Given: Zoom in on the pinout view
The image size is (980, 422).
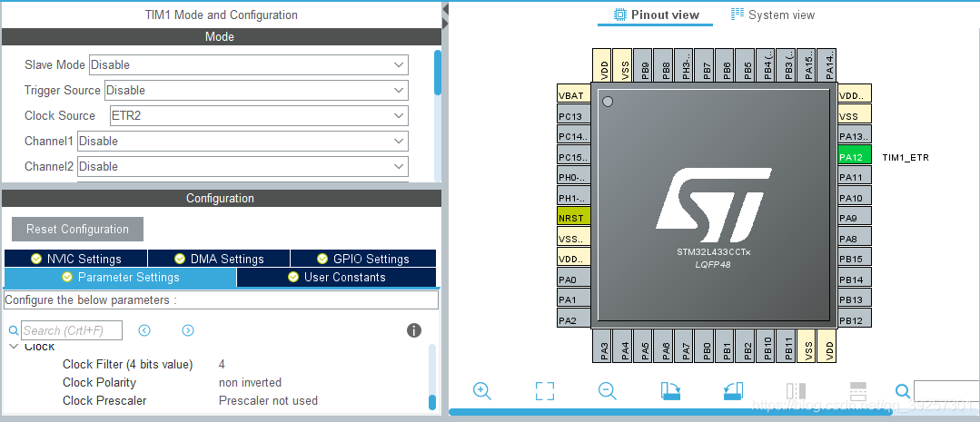Looking at the screenshot, I should tap(482, 391).
